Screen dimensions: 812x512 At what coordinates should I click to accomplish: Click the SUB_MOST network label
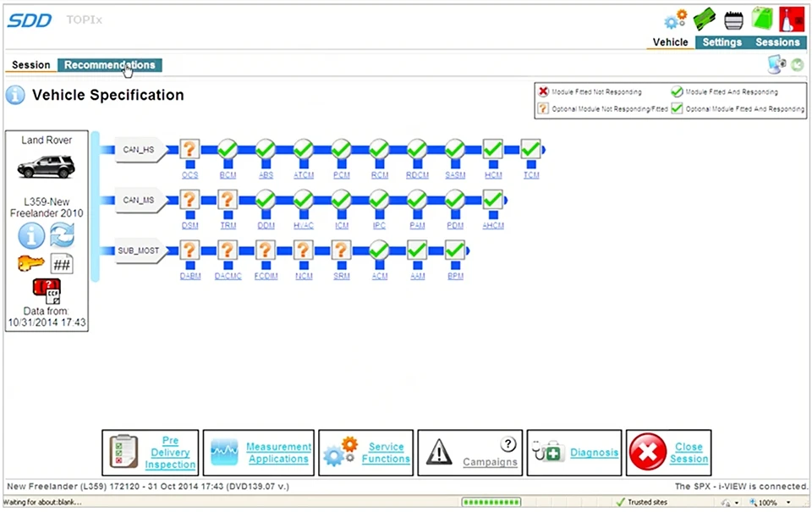[140, 250]
